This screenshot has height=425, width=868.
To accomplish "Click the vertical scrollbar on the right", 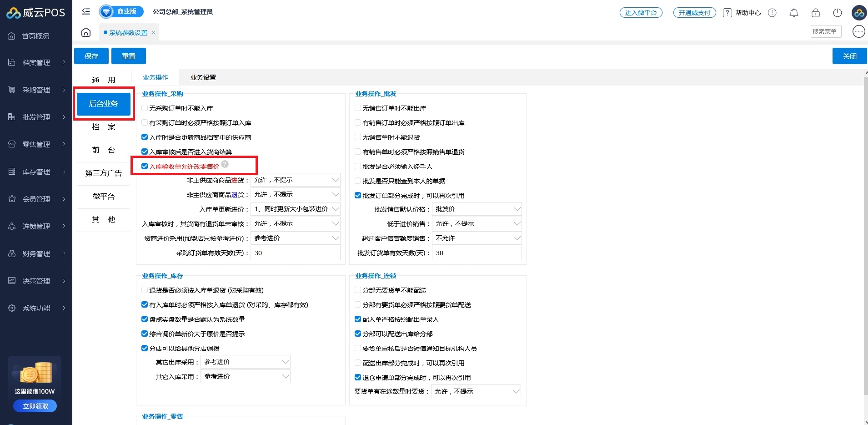I will coord(865,228).
